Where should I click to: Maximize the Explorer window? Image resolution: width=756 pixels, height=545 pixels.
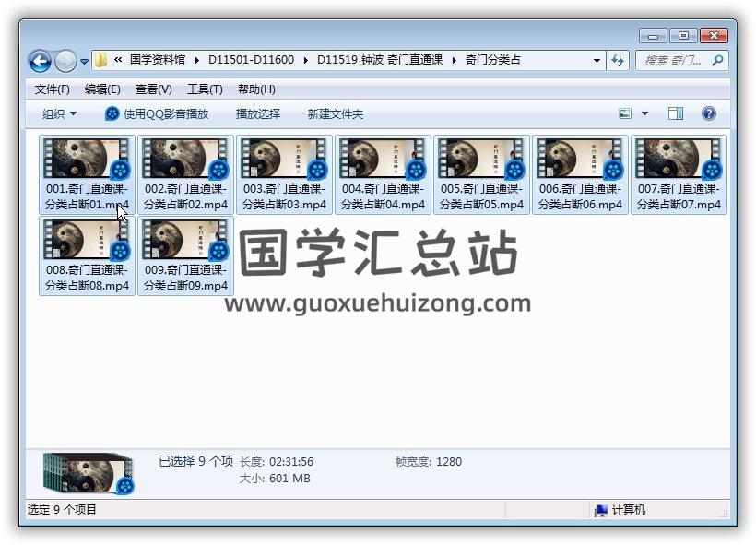[x=683, y=36]
